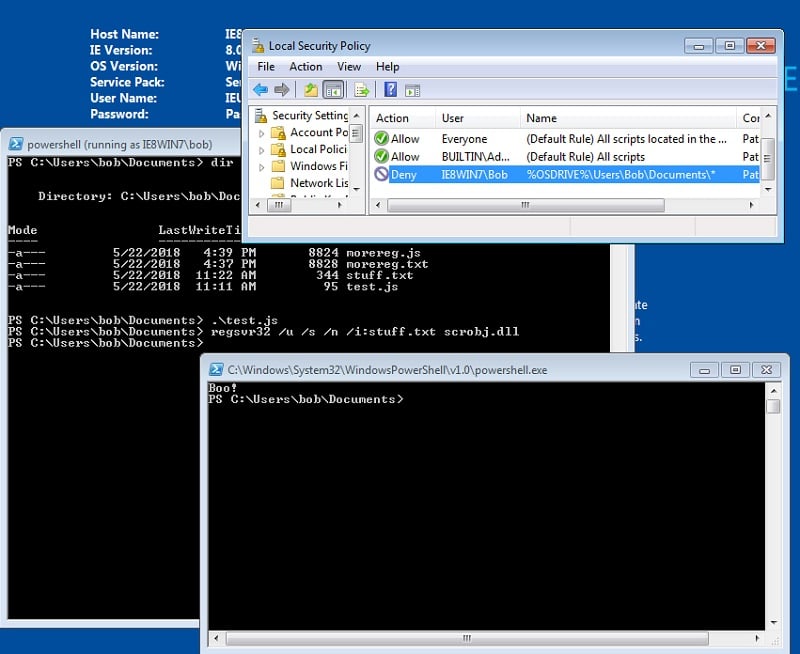Click the Network List folder icon
800x654 pixels.
click(x=278, y=183)
